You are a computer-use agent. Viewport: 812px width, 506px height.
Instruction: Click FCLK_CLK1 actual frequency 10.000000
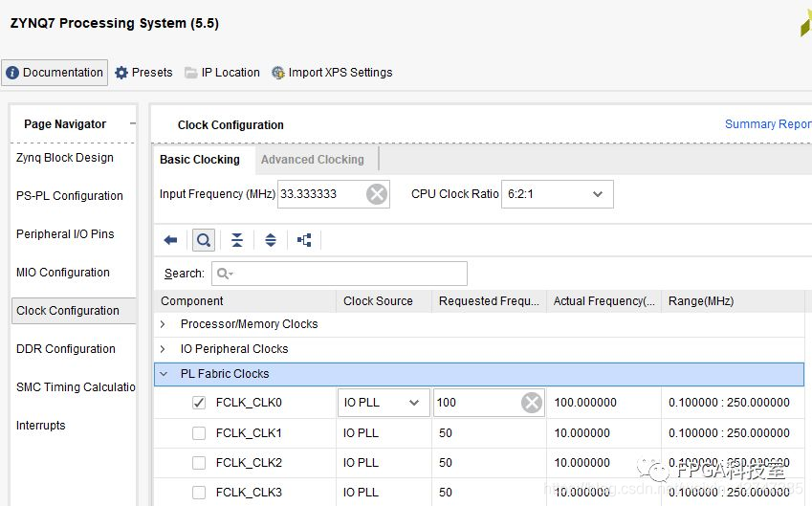[582, 433]
